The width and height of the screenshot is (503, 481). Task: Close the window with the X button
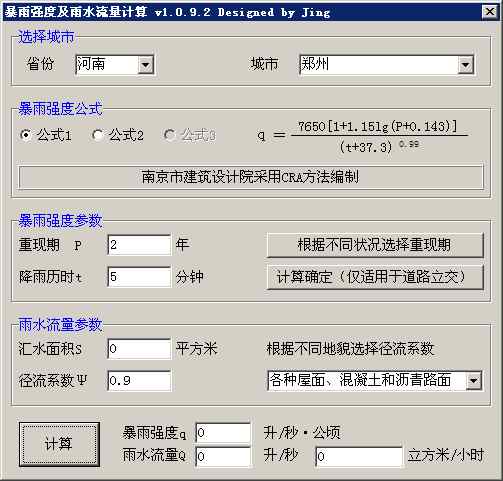pos(490,12)
